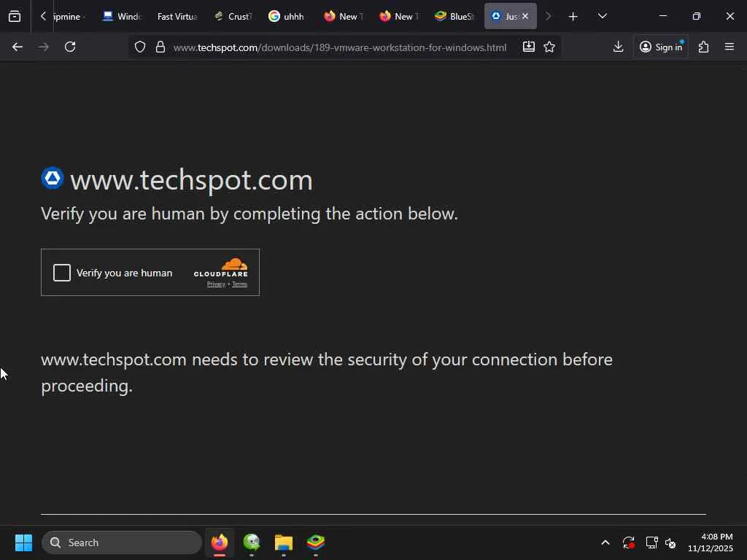This screenshot has height=560, width=747.
Task: Switch to the Crust tab
Action: 233,16
